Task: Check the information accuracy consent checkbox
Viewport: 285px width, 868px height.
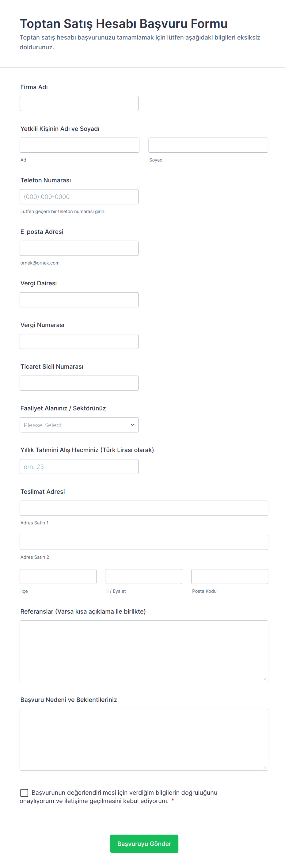Action: 24,793
